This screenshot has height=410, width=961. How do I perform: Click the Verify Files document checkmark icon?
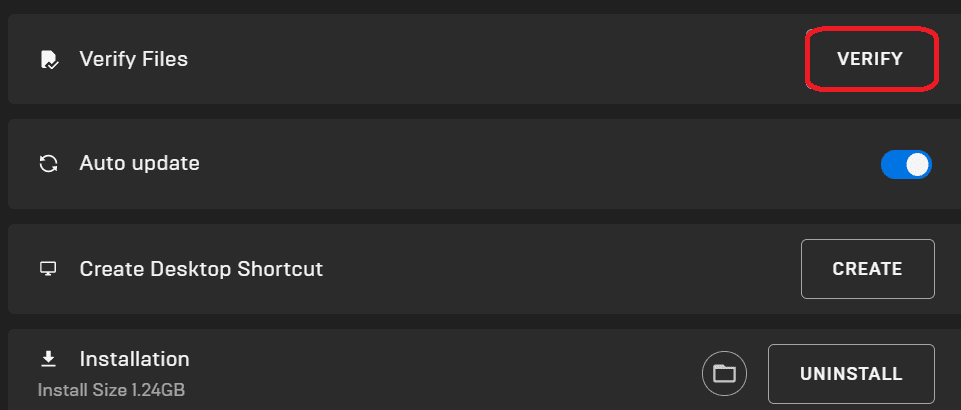pos(48,59)
